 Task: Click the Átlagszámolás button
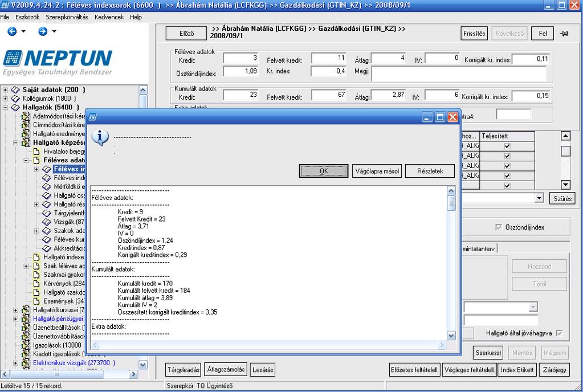(x=226, y=369)
